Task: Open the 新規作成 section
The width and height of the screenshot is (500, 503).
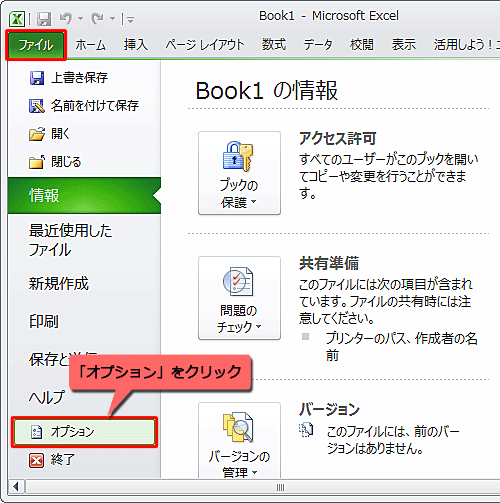Action: [x=59, y=284]
